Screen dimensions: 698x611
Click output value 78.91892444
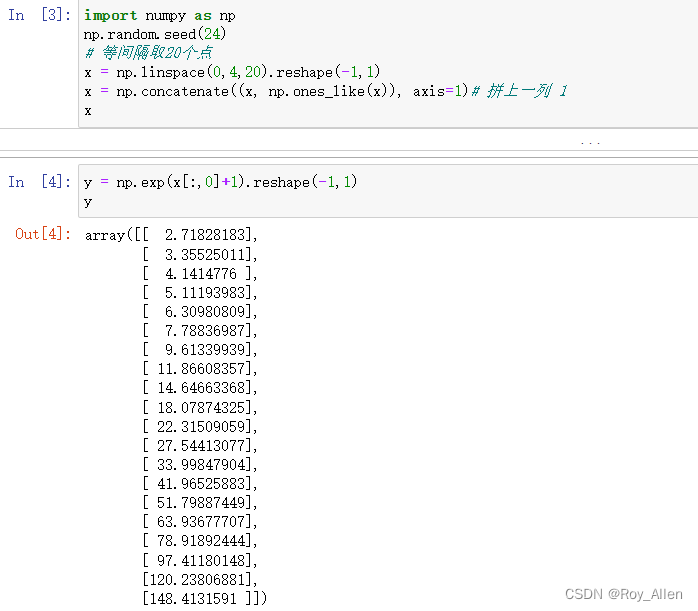(x=201, y=541)
